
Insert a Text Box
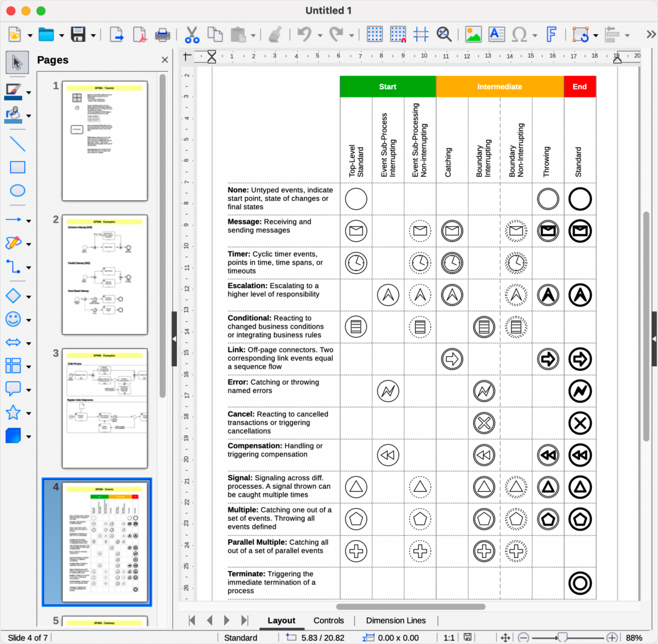(x=497, y=34)
